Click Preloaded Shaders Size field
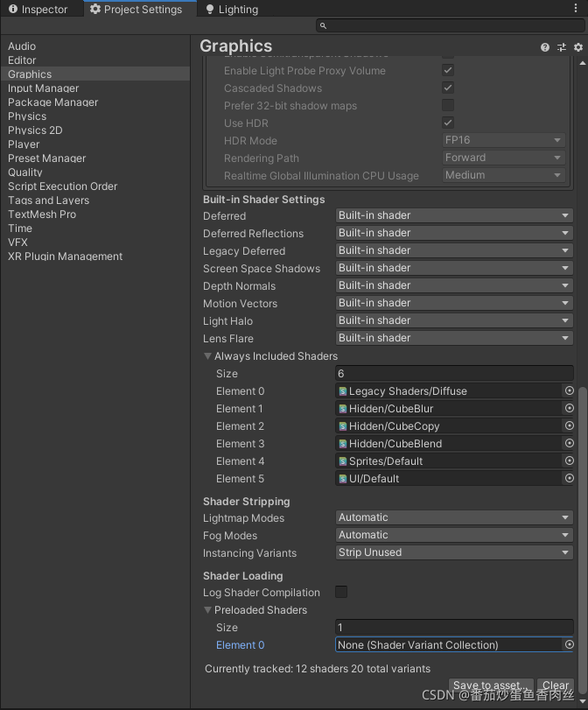This screenshot has height=710, width=588. [x=454, y=628]
